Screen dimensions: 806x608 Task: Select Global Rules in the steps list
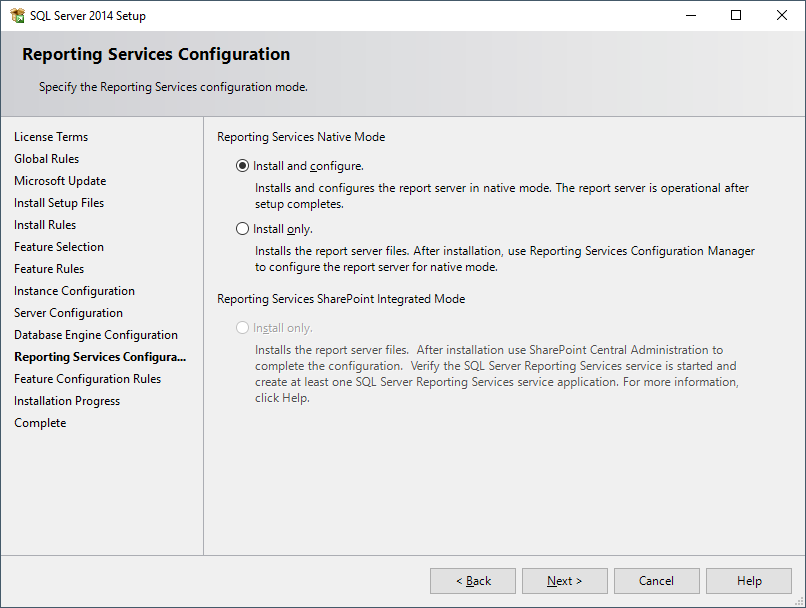tap(46, 159)
